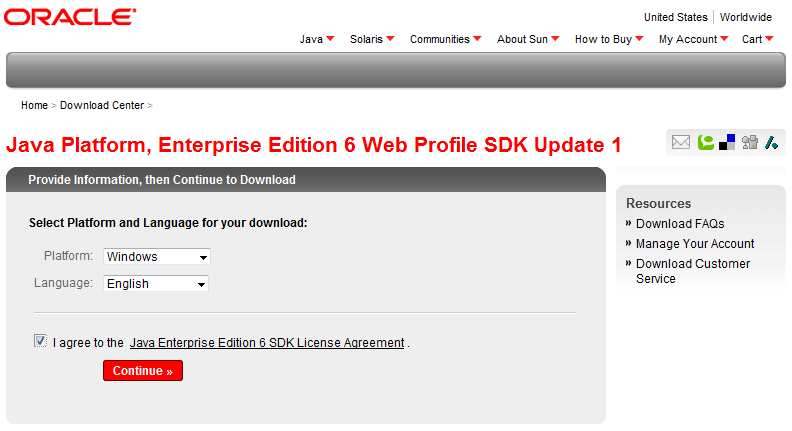This screenshot has height=431, width=792.
Task: Click the teal Slashdot share icon
Action: click(x=771, y=142)
